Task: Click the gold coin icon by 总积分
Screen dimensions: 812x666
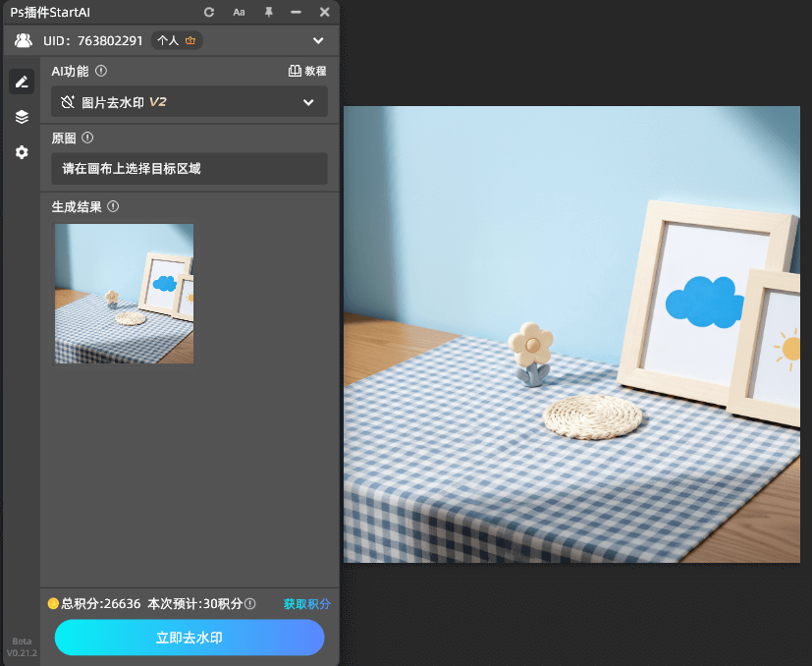Action: pyautogui.click(x=53, y=604)
